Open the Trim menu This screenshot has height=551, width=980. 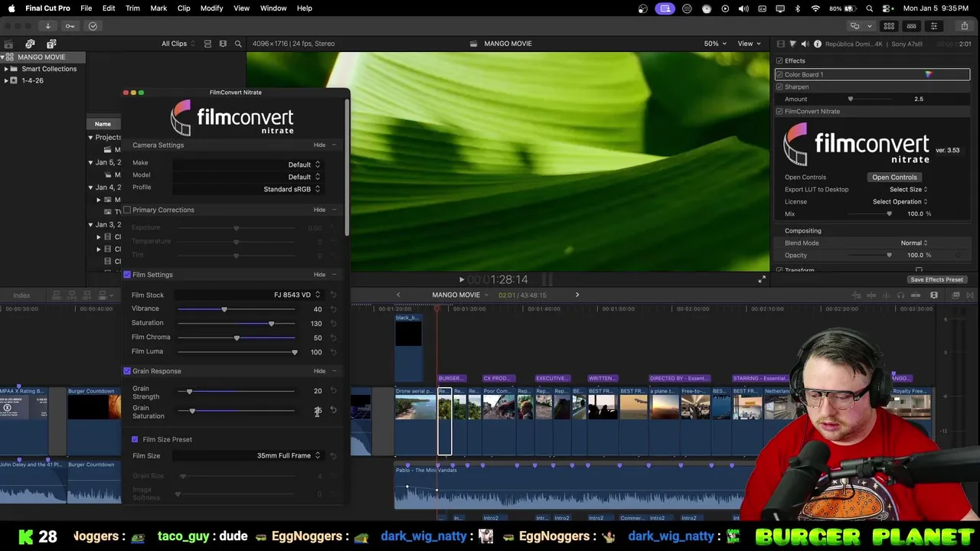pos(132,8)
